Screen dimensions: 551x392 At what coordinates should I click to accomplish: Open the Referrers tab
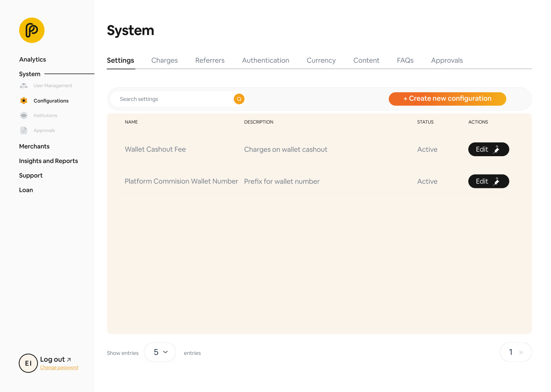click(x=210, y=60)
